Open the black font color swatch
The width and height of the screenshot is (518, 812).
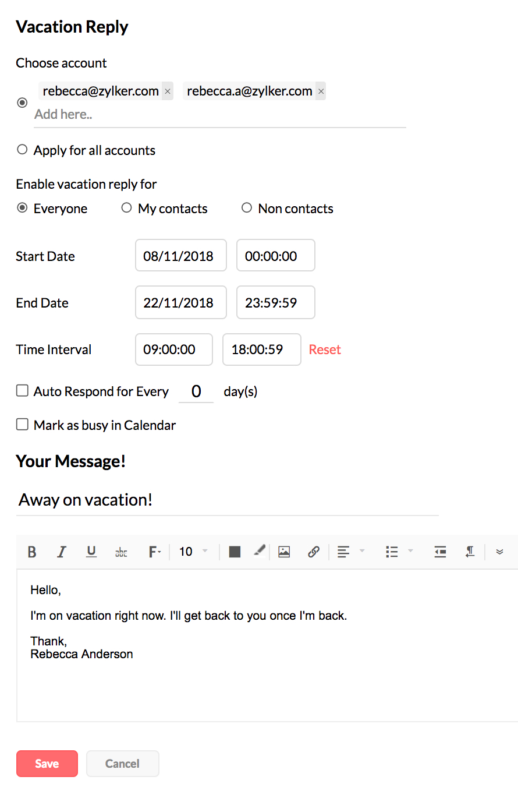click(x=235, y=552)
